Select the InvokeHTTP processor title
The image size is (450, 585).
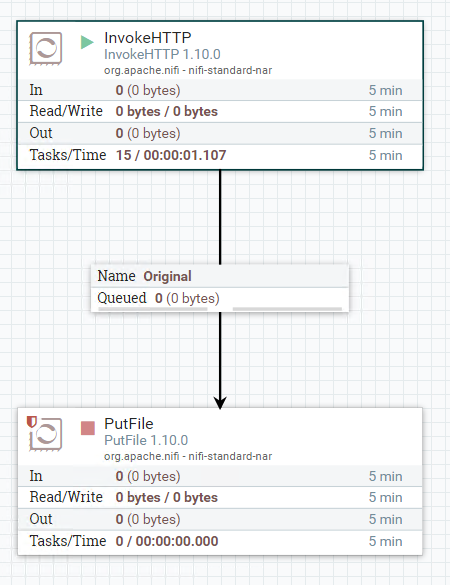(x=148, y=38)
